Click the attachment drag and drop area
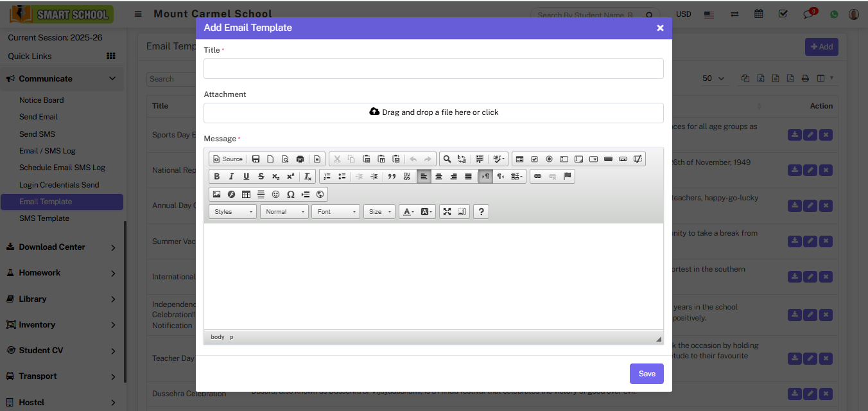This screenshot has height=411, width=868. click(433, 112)
